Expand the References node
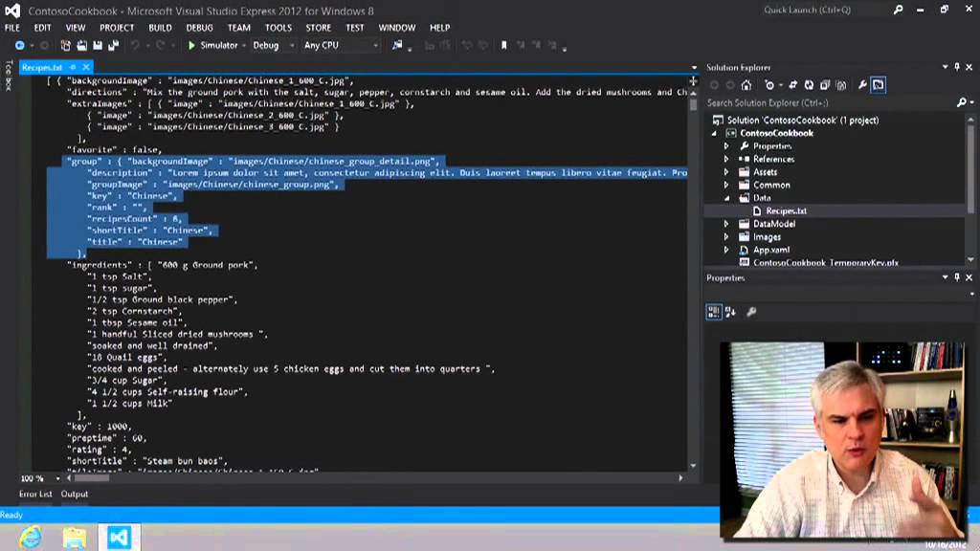Image resolution: width=980 pixels, height=551 pixels. coord(726,160)
